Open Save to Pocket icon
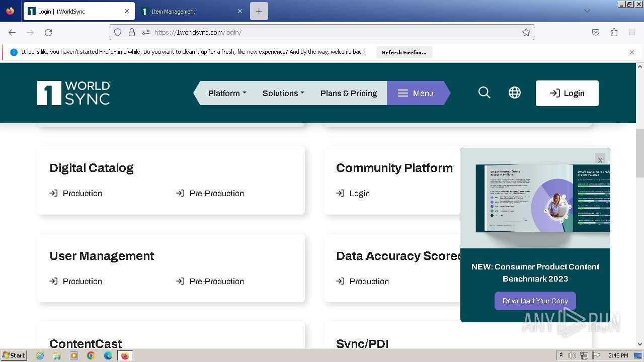The width and height of the screenshot is (644, 362). [596, 32]
